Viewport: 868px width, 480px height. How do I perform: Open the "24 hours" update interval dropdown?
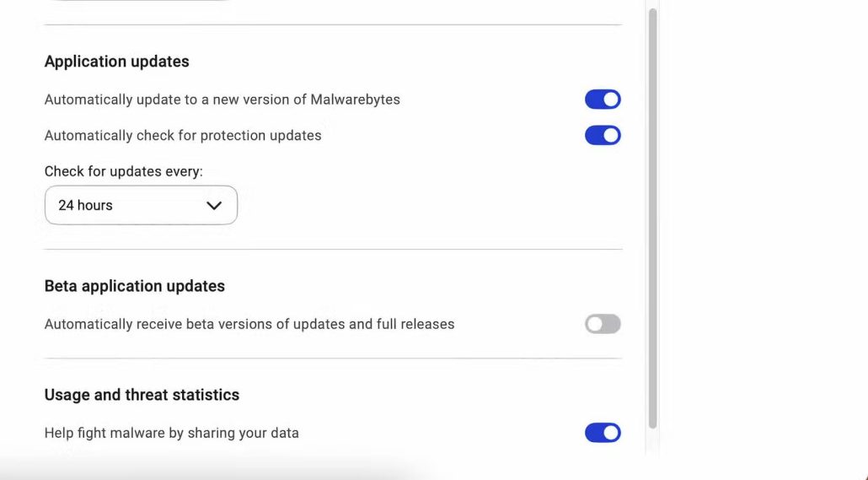pyautogui.click(x=141, y=205)
